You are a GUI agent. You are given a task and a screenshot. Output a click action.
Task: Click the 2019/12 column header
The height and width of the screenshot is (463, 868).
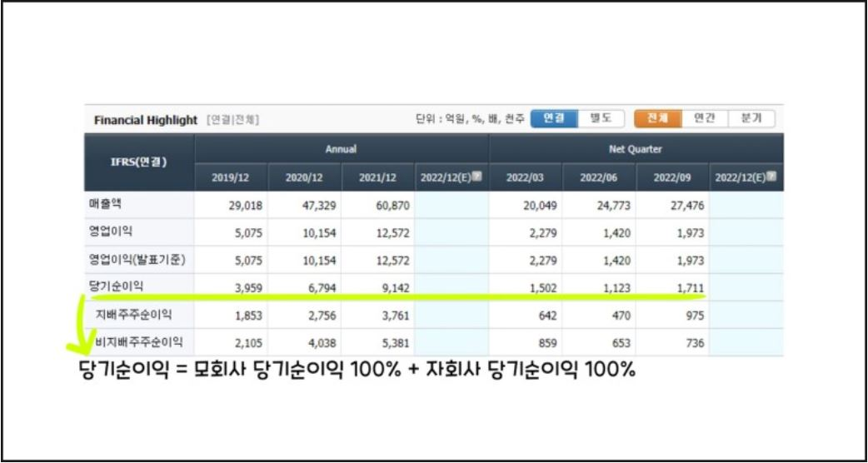pyautogui.click(x=231, y=177)
